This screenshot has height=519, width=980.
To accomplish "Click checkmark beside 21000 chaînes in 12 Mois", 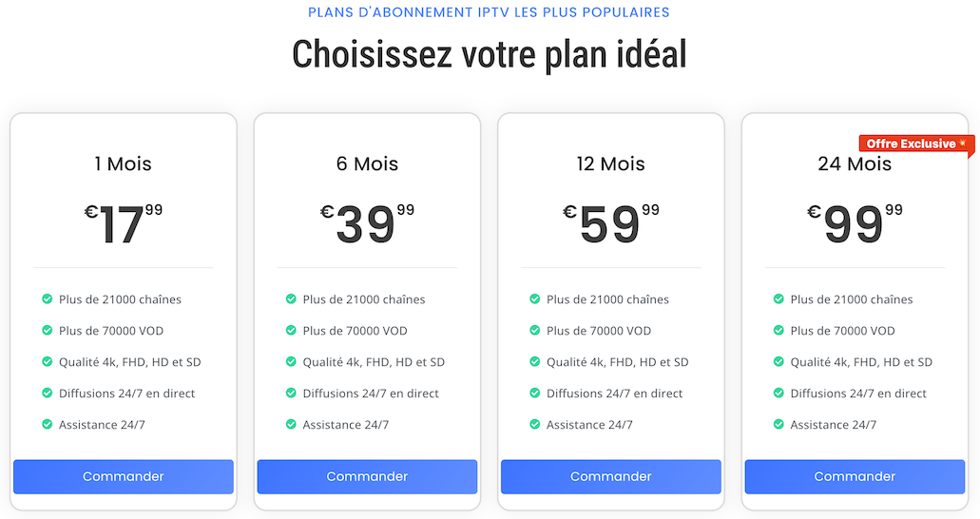I will pyautogui.click(x=534, y=298).
